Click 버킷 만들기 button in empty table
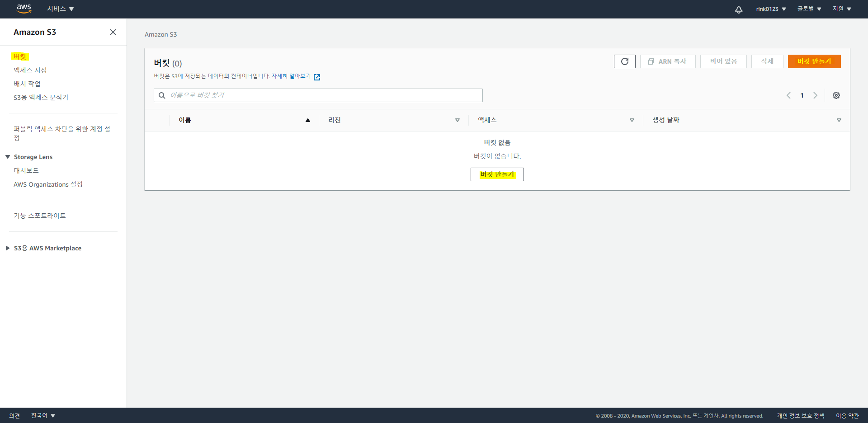 497,174
